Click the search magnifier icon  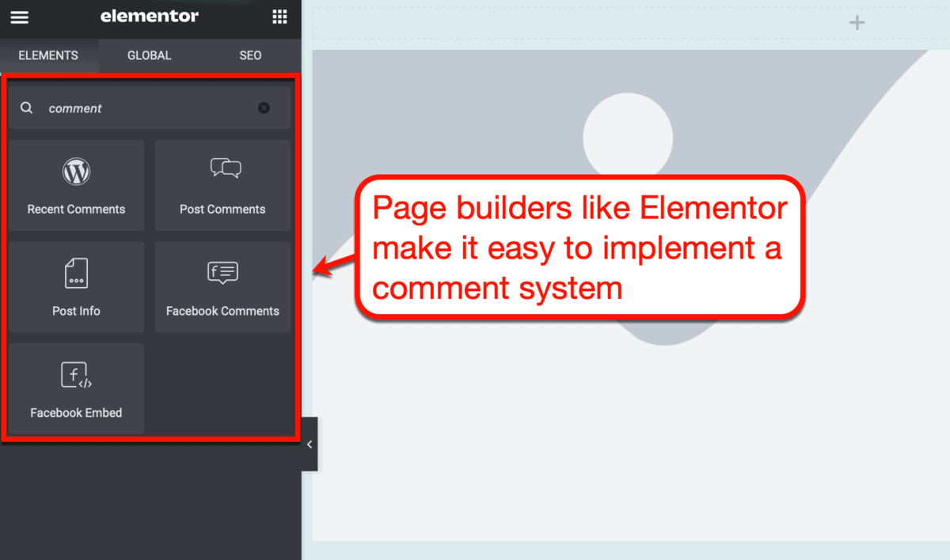(x=26, y=108)
